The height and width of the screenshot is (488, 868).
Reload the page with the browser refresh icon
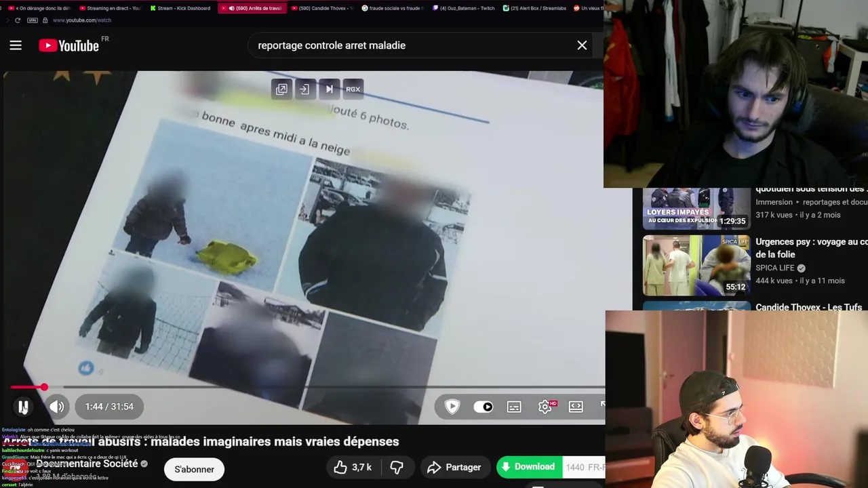[17, 20]
